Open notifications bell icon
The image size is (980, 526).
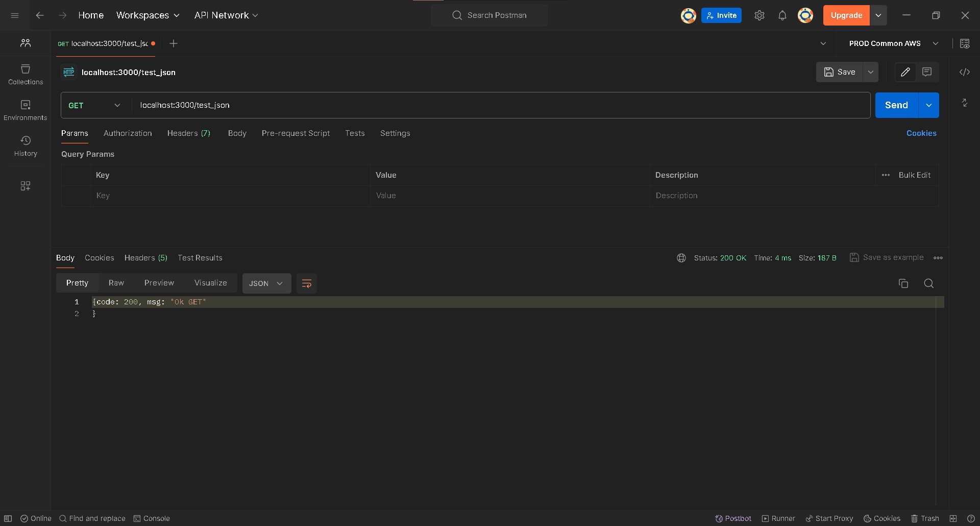tap(782, 15)
